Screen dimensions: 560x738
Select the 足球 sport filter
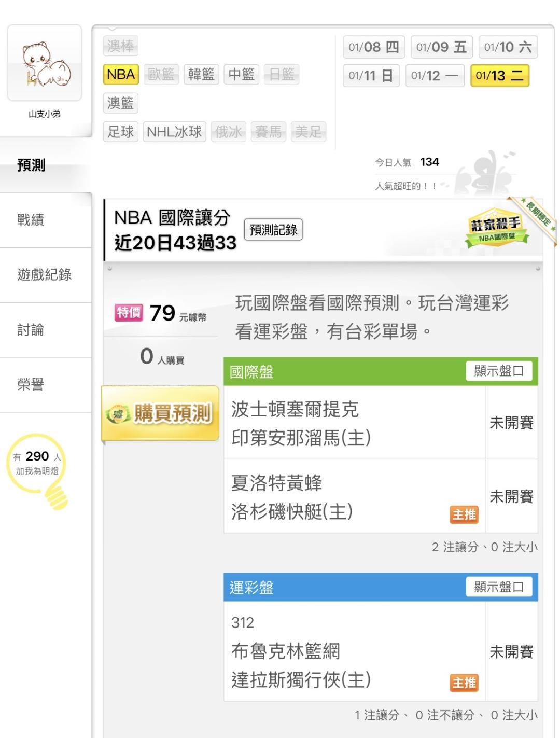click(x=121, y=132)
